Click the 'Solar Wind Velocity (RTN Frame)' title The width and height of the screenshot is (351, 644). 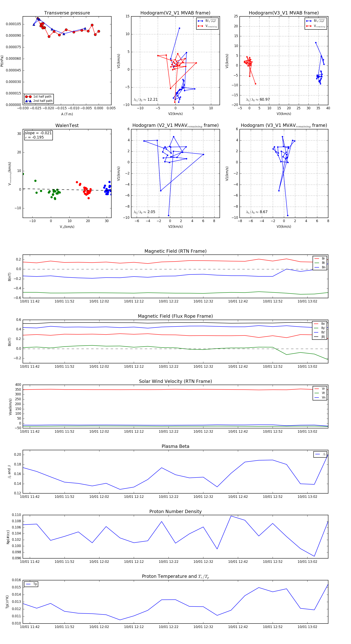tap(175, 381)
